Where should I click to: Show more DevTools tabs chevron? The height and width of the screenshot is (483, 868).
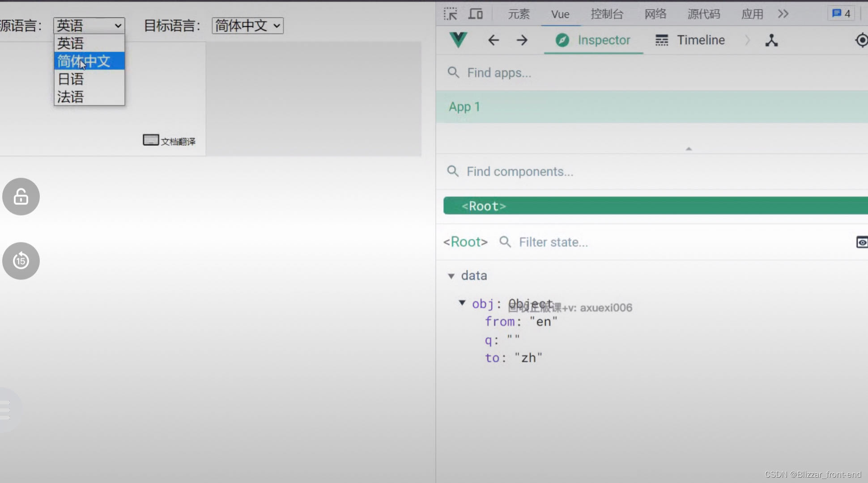pos(783,14)
